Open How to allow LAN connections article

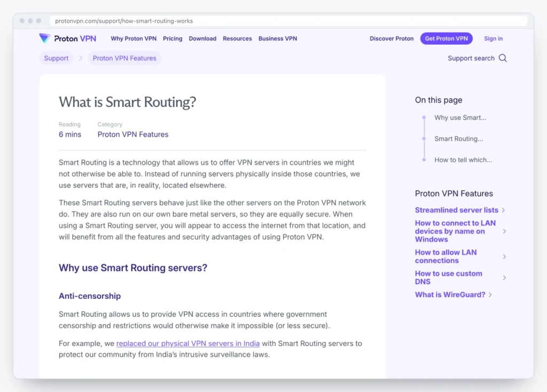(446, 257)
